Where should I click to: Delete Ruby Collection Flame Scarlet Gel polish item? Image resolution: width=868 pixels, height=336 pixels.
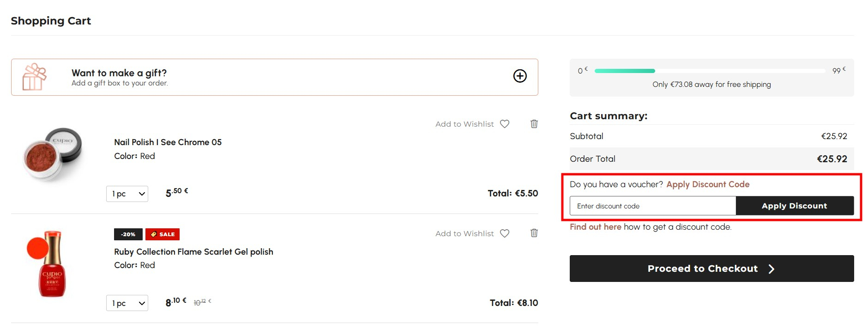pyautogui.click(x=534, y=233)
